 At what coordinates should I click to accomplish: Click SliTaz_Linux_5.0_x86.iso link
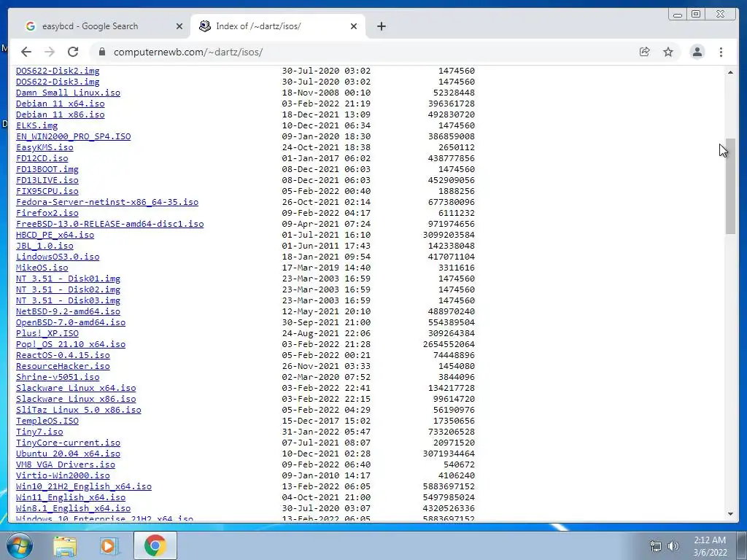click(79, 411)
